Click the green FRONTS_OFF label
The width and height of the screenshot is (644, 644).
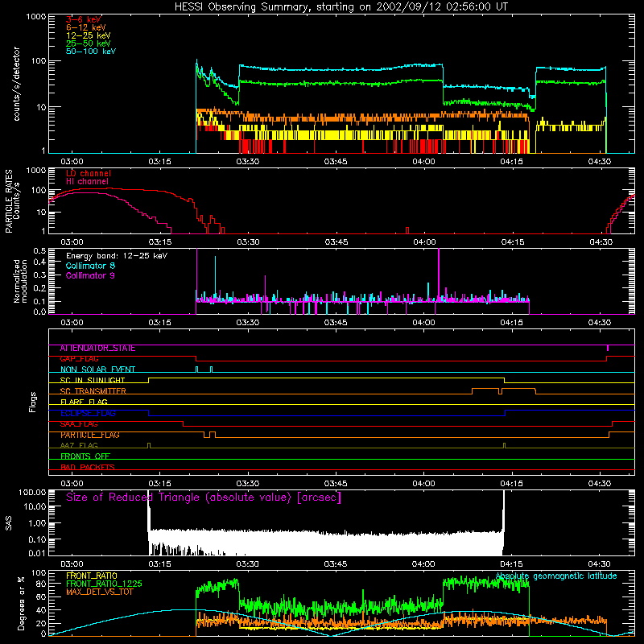click(x=85, y=456)
